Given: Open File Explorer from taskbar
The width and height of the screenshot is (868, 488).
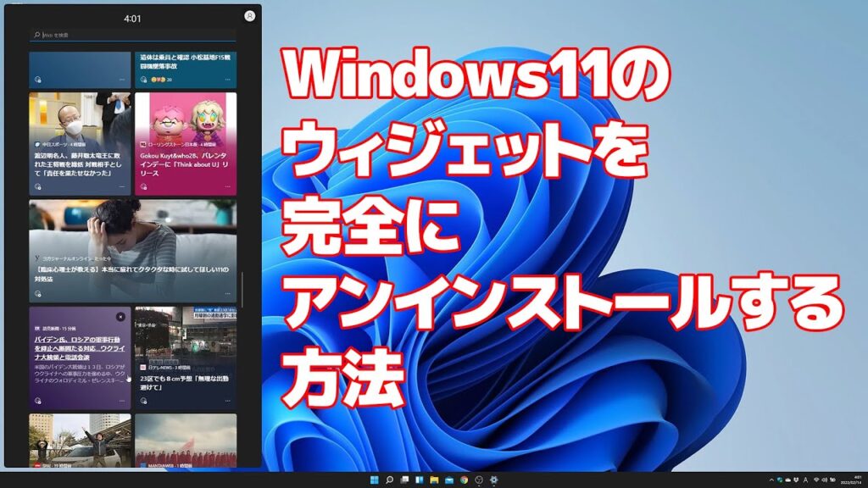Looking at the screenshot, I should [434, 480].
